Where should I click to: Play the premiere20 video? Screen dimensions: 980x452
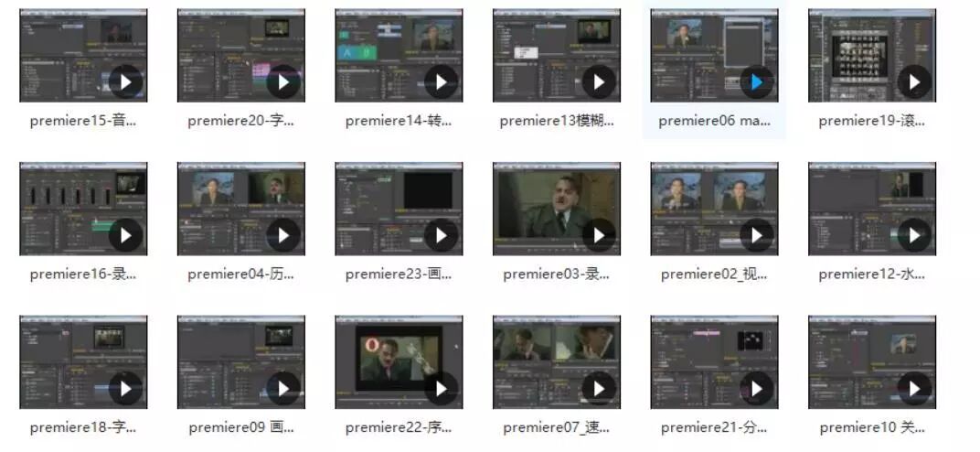pyautogui.click(x=283, y=82)
